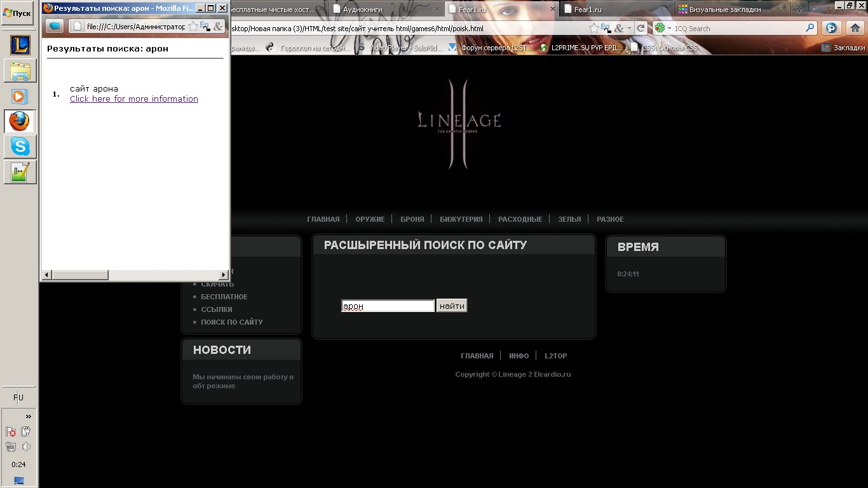Open the БЕСПЛАТНОЕ sidebar link
The image size is (868, 488).
pos(224,297)
